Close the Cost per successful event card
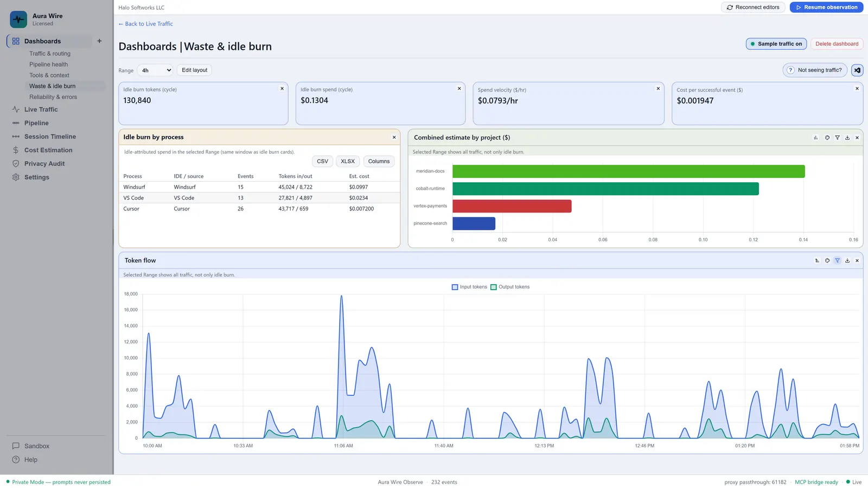The height and width of the screenshot is (488, 868). (x=857, y=88)
